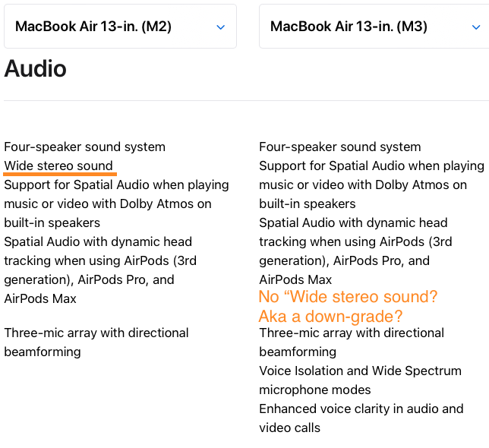Click the horizontal divider below the Audio heading

[244, 100]
